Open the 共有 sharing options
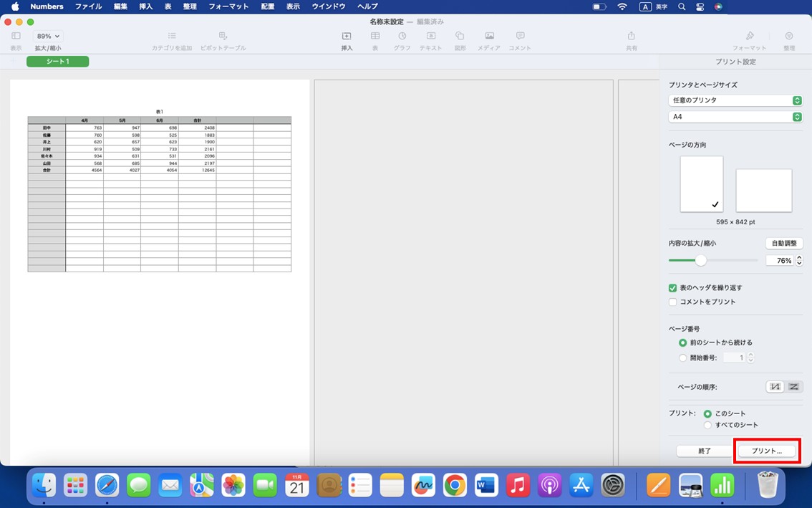812x508 pixels. click(x=631, y=40)
